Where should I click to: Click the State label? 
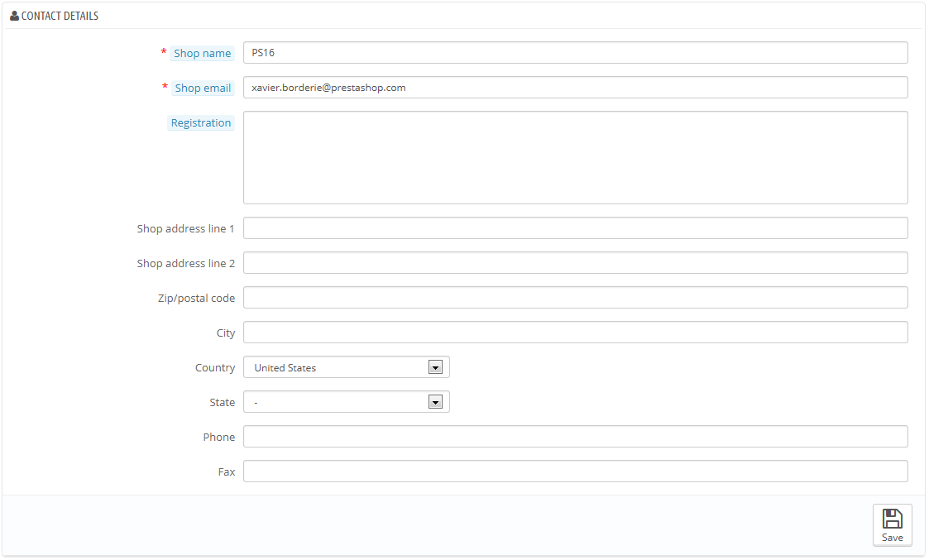(x=223, y=402)
